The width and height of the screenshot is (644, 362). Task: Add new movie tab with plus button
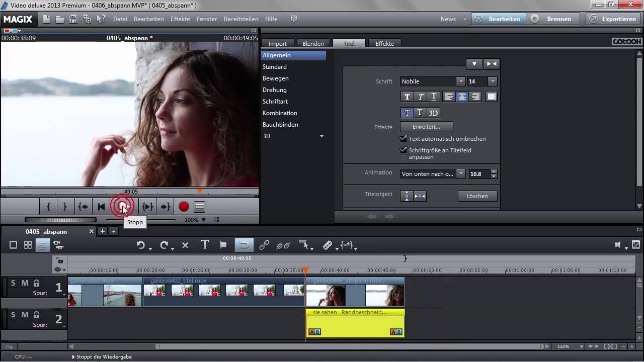103,231
